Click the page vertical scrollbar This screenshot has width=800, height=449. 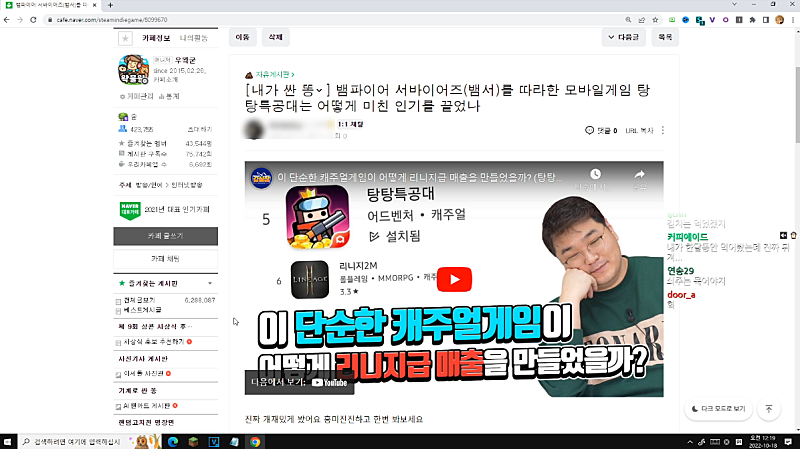pyautogui.click(x=796, y=105)
